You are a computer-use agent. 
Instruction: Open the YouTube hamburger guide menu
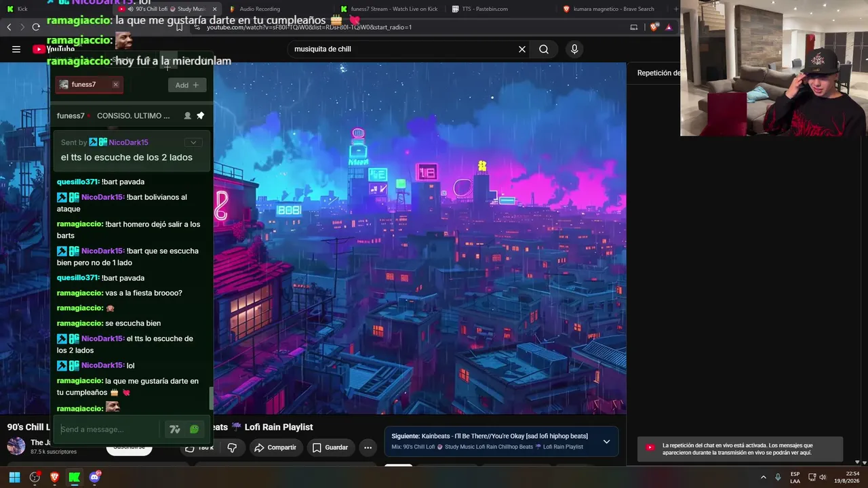(16, 49)
